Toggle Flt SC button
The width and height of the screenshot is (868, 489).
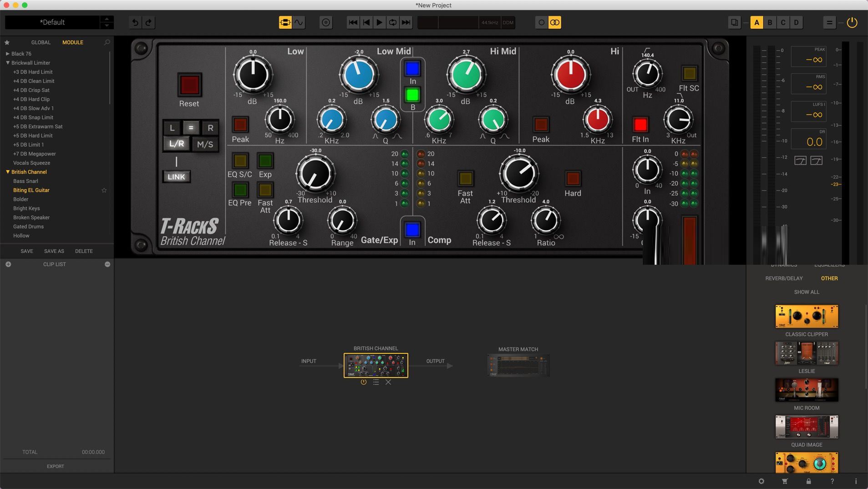pos(689,73)
